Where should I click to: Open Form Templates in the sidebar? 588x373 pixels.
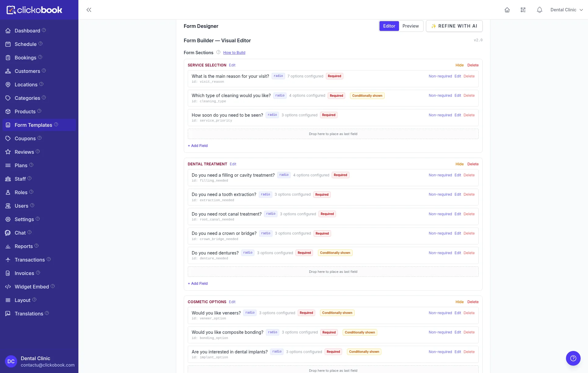(x=39, y=125)
